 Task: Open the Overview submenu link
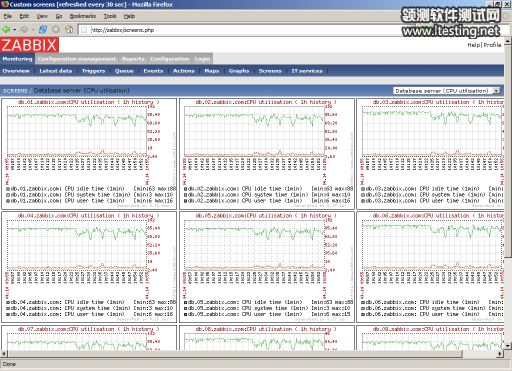tap(16, 71)
